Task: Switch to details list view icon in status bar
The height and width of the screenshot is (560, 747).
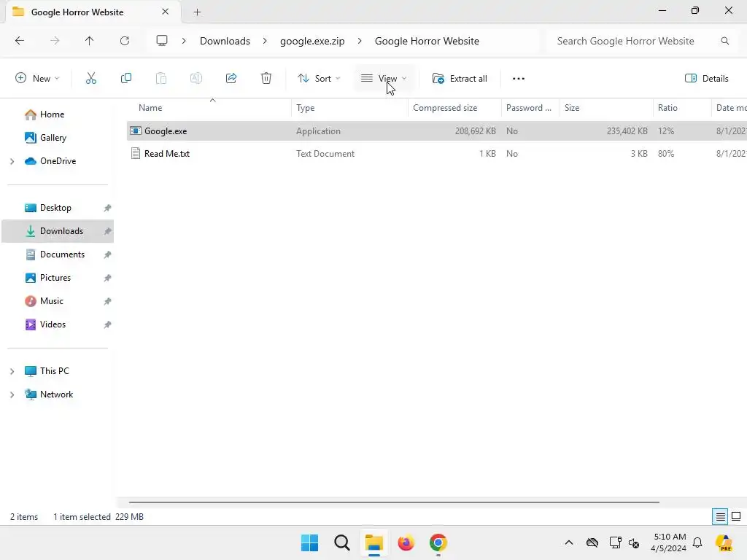Action: pyautogui.click(x=720, y=516)
